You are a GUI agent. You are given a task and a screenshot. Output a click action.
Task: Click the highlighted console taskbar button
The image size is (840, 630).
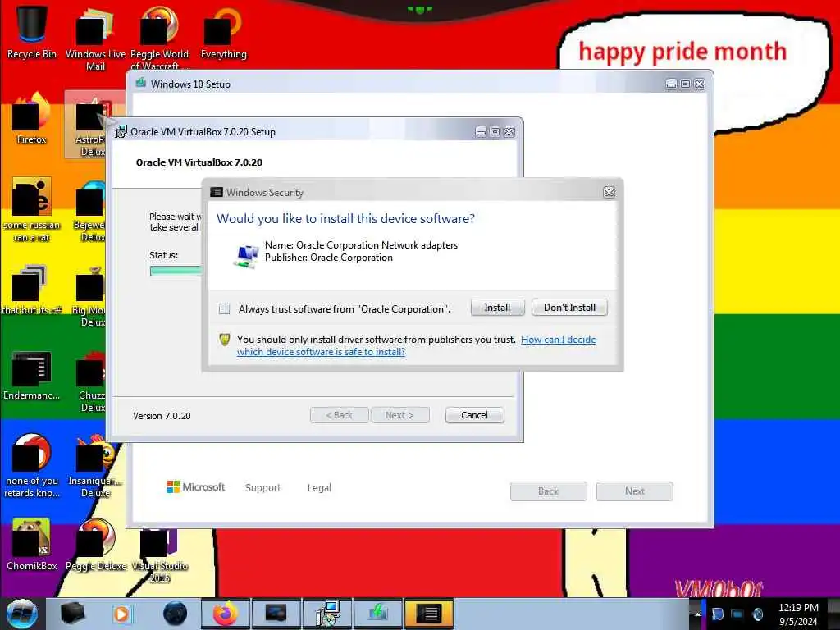pyautogui.click(x=428, y=614)
